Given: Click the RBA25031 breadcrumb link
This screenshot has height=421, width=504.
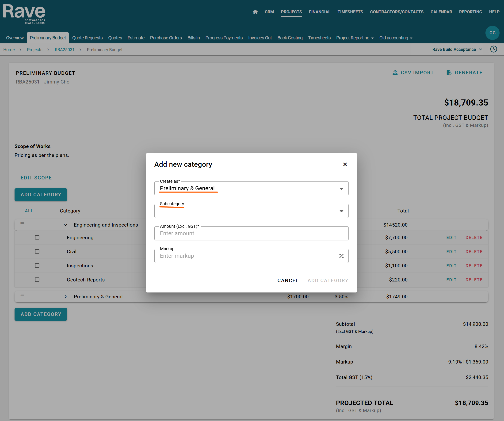Looking at the screenshot, I should tap(65, 50).
